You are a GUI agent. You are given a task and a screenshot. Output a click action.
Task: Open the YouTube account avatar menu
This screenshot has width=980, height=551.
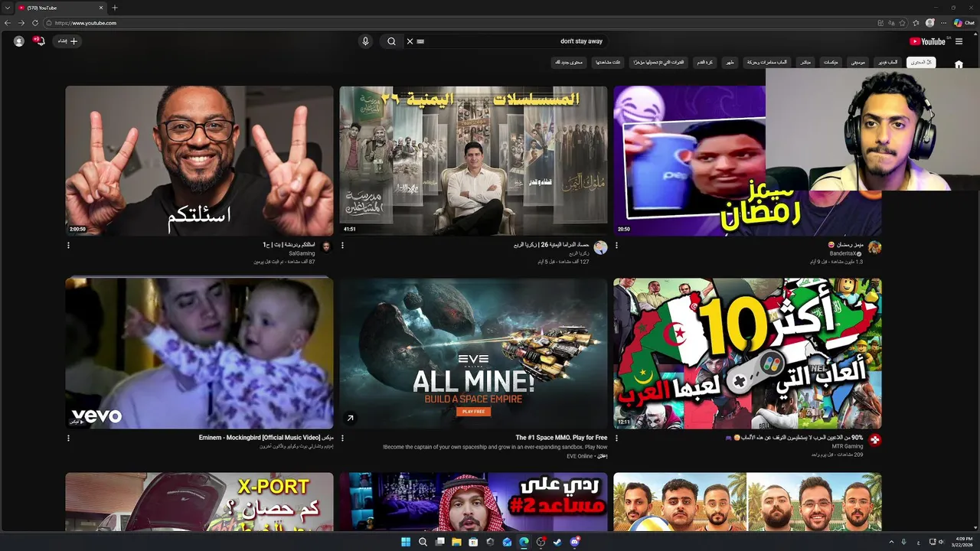(19, 41)
